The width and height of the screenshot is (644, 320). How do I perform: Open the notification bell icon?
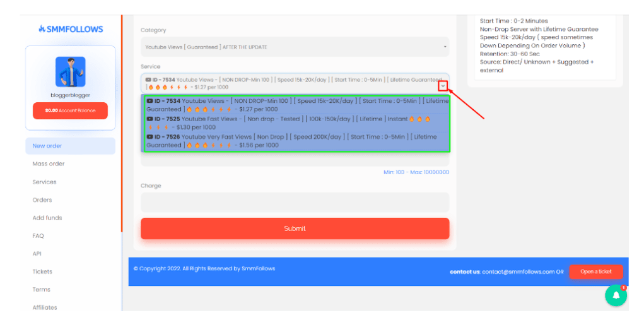coord(616,295)
